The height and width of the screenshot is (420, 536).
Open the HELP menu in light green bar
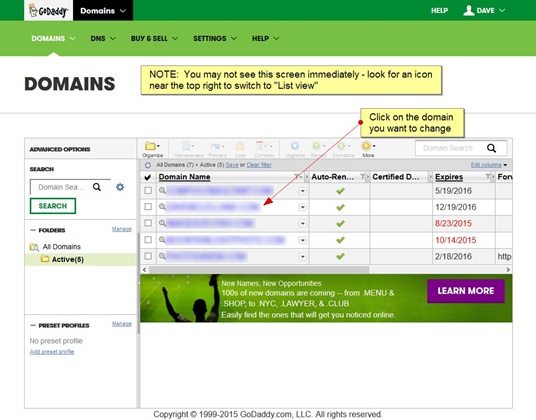265,38
